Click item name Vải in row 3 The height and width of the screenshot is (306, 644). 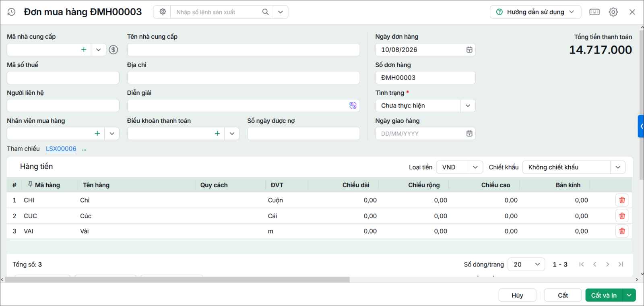tap(84, 231)
